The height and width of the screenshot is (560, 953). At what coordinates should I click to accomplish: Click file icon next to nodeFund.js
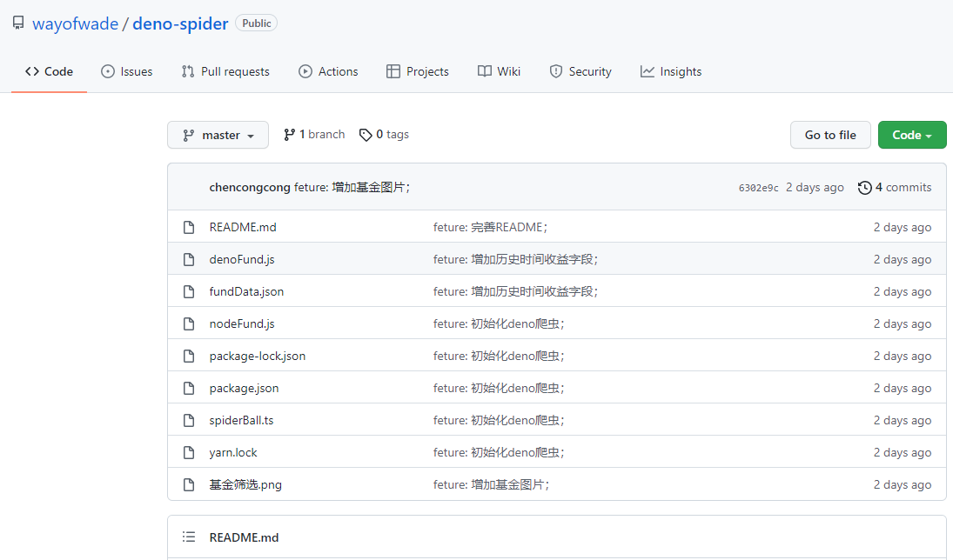click(x=189, y=323)
